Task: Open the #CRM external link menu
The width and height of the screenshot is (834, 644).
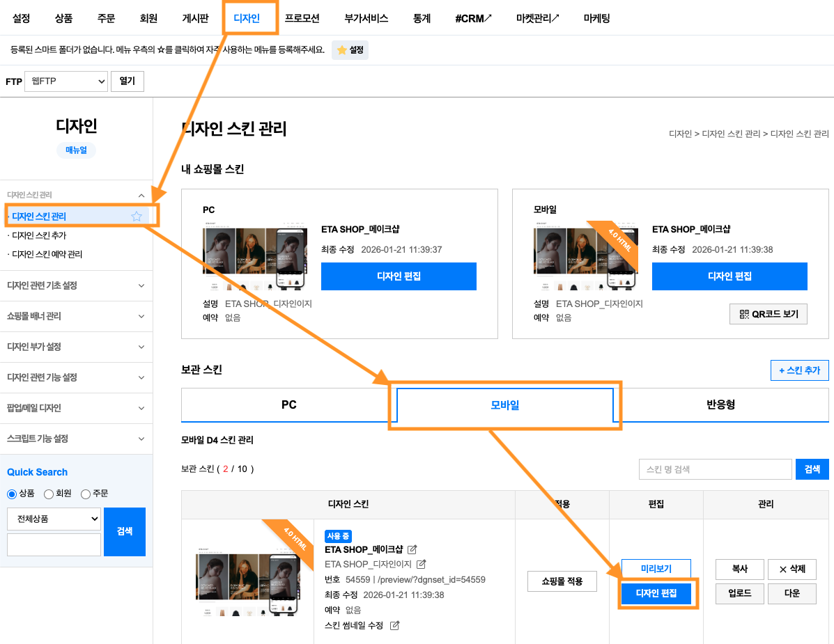Action: tap(473, 19)
